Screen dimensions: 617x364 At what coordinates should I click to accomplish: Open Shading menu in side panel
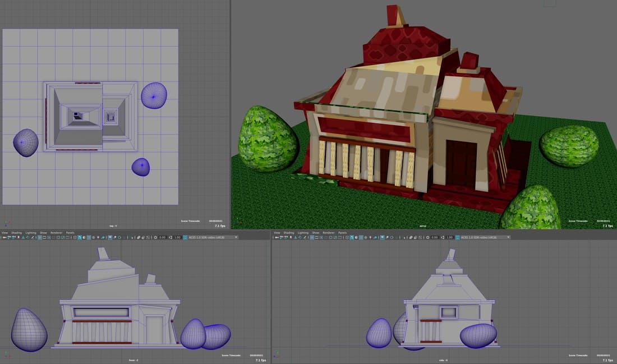pyautogui.click(x=289, y=233)
